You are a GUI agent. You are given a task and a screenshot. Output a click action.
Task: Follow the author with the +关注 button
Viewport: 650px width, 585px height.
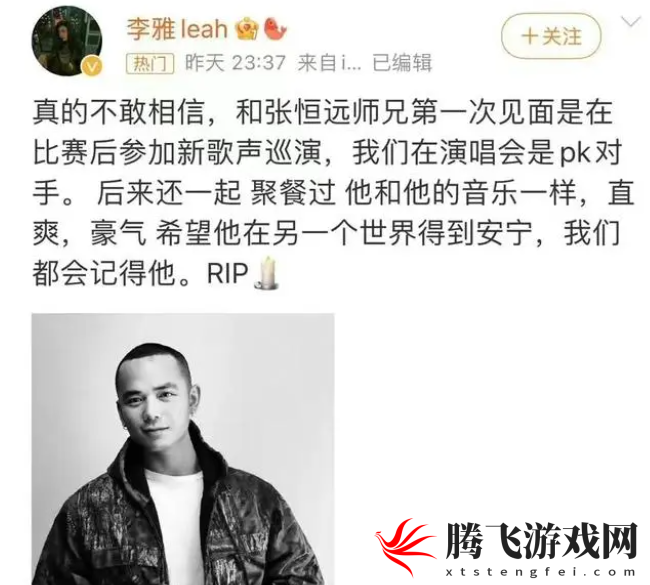click(551, 36)
